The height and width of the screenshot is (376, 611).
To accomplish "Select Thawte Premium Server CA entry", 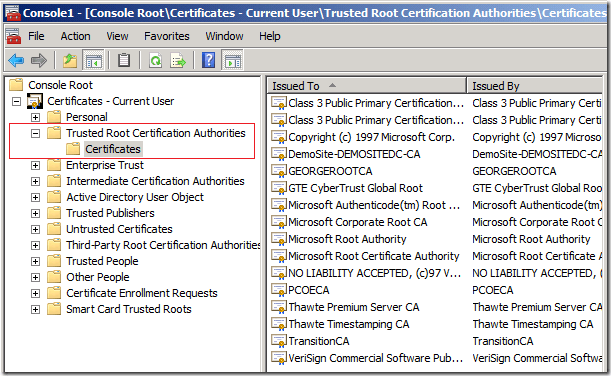I will [353, 307].
